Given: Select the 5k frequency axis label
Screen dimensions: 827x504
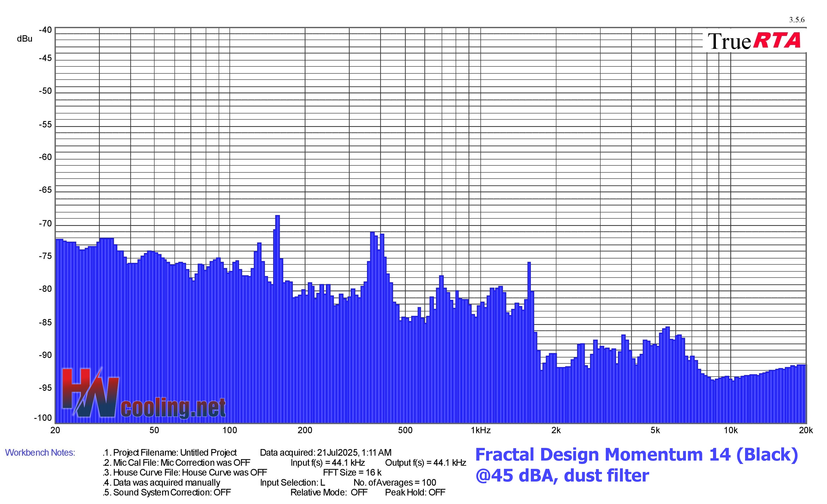Looking at the screenshot, I should (x=655, y=430).
